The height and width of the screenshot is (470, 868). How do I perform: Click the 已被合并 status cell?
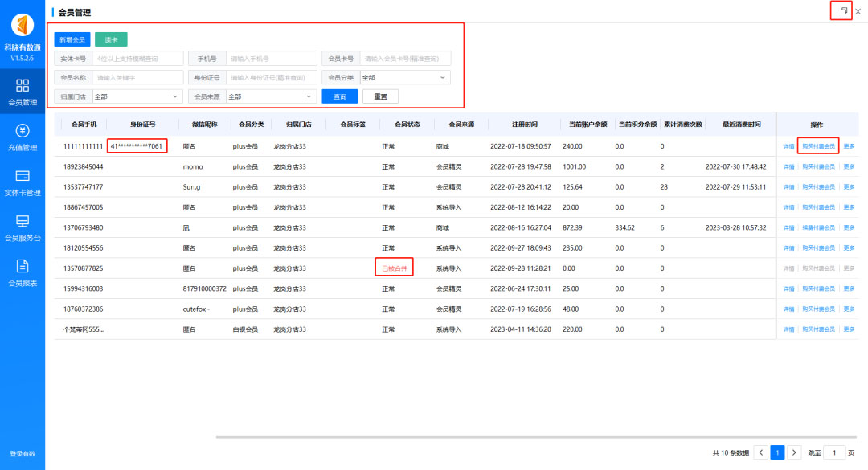click(x=394, y=268)
